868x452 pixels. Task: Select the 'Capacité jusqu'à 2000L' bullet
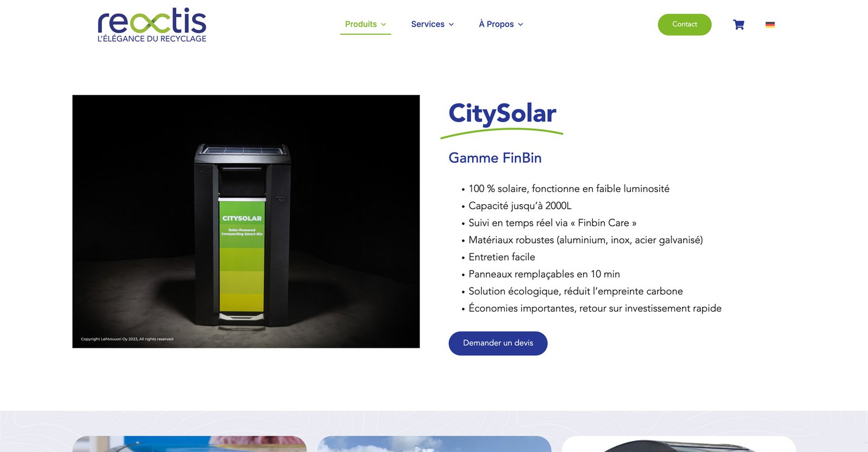coord(520,206)
